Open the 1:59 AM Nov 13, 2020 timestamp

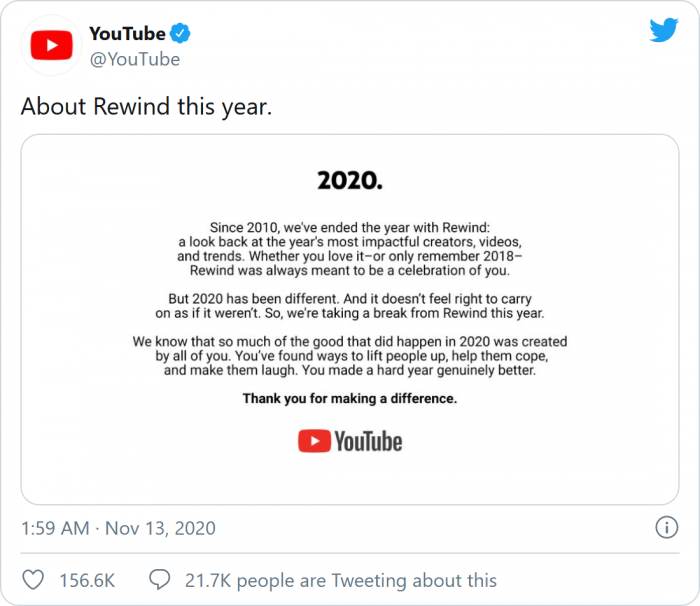(x=118, y=528)
